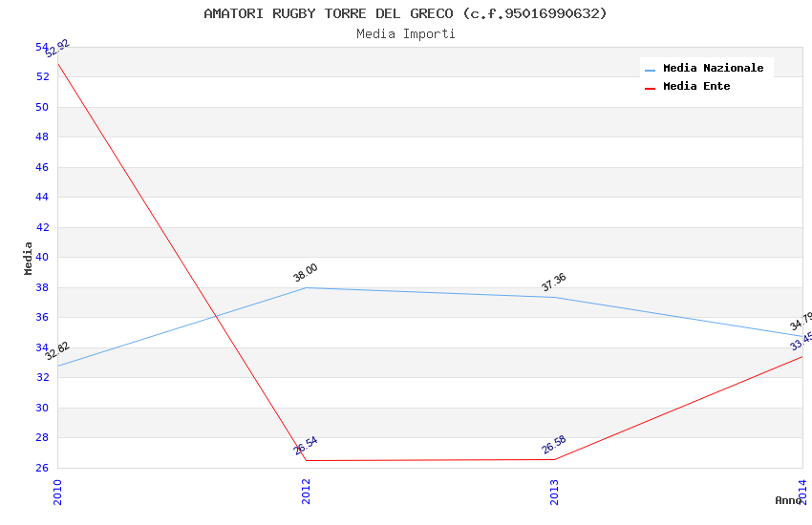
Task: Click the 32.82 data point label
Action: click(57, 351)
